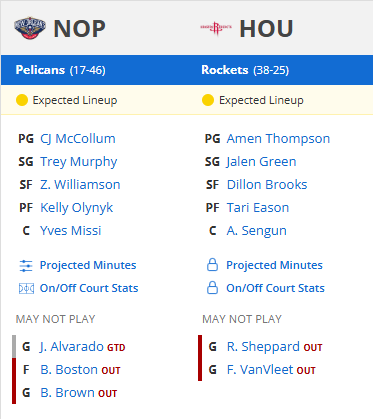Click the Pelicans Projected Minutes sliders icon

coord(26,266)
